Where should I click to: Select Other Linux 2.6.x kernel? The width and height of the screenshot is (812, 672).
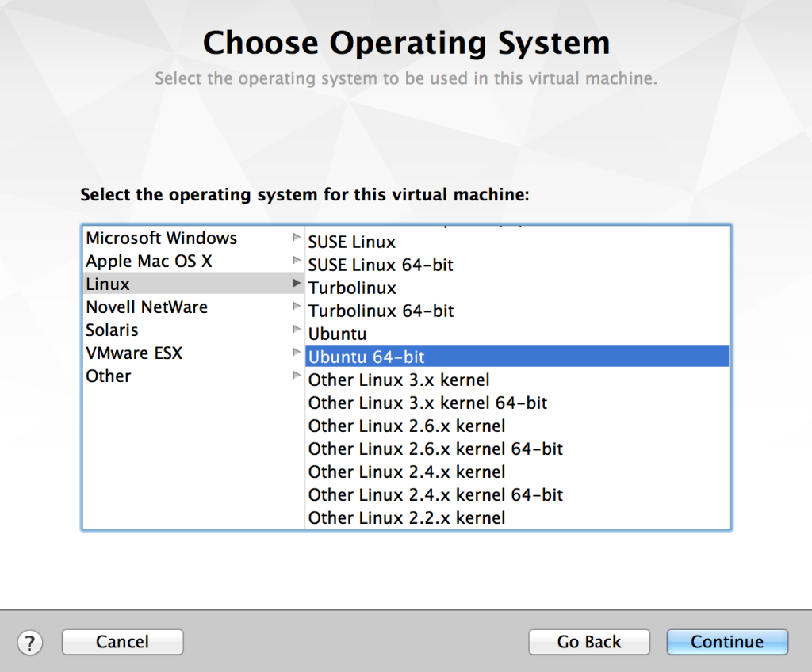click(x=406, y=426)
